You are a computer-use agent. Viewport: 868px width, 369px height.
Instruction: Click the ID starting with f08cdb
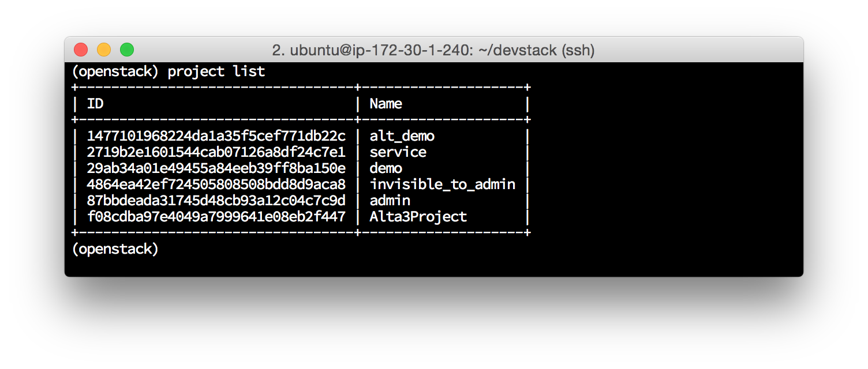pos(216,217)
